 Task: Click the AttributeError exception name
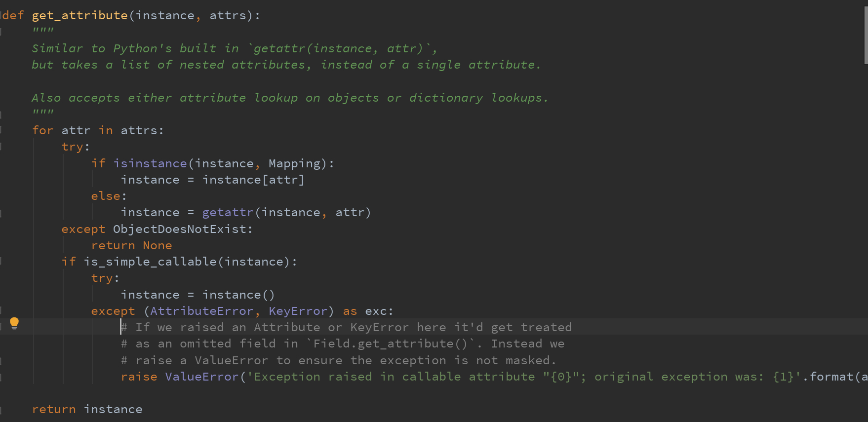[x=201, y=311]
